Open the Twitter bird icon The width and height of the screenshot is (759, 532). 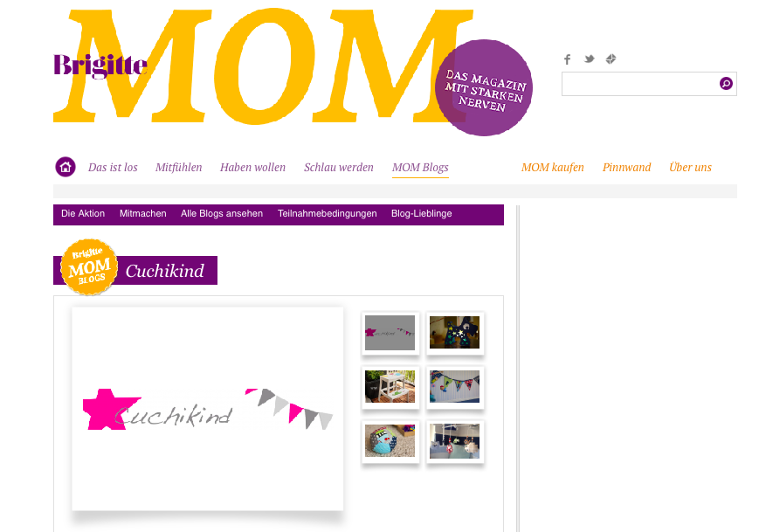[x=589, y=59]
